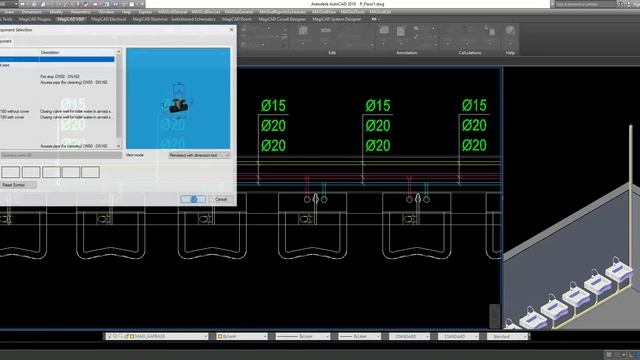Open the MagiCAD Electrical ribbon tab

[x=109, y=19]
